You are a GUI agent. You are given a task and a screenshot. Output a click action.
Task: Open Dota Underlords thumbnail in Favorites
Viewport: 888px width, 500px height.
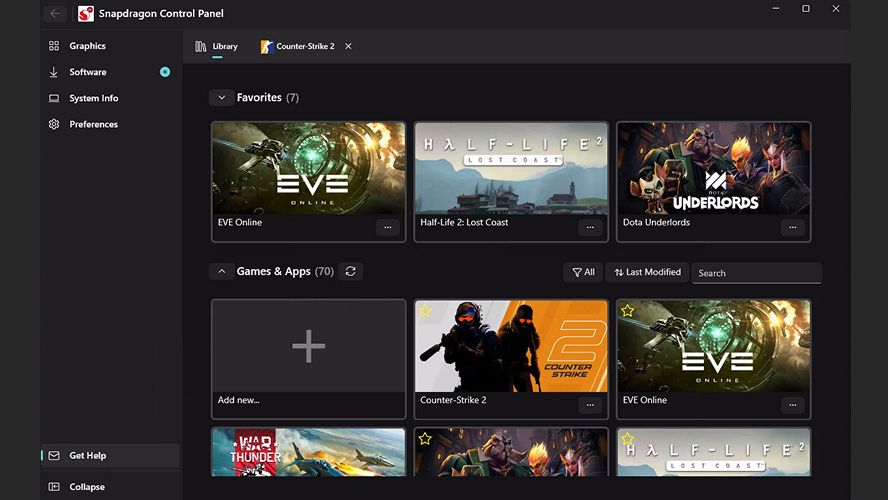(x=714, y=168)
